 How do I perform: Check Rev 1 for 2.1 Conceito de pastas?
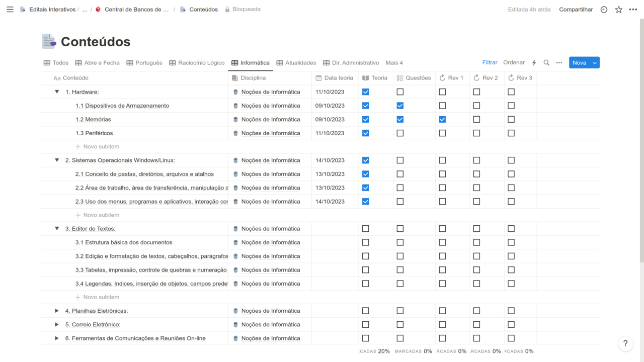442,174
